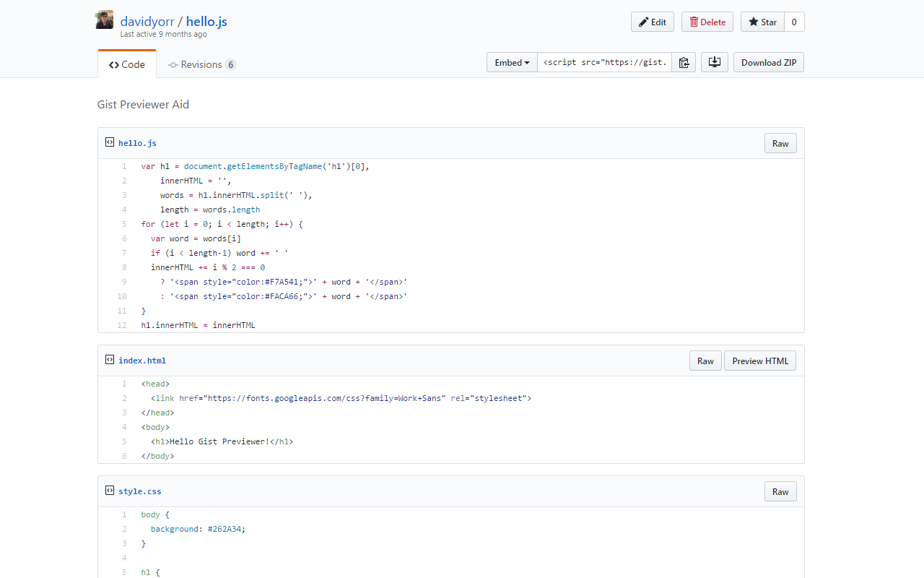The width and height of the screenshot is (924, 578).
Task: Open the stargazers count of 0
Action: click(x=794, y=22)
